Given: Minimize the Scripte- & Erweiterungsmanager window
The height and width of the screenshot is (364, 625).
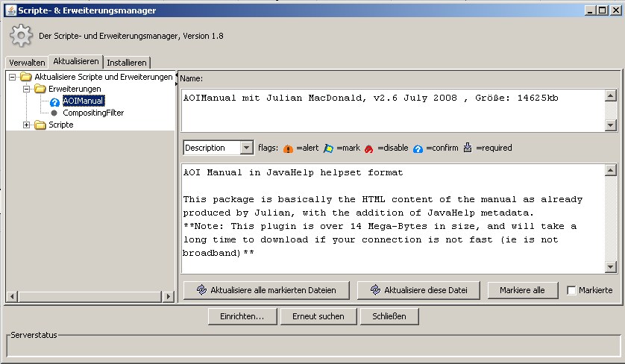Looking at the screenshot, I should tap(591, 10).
